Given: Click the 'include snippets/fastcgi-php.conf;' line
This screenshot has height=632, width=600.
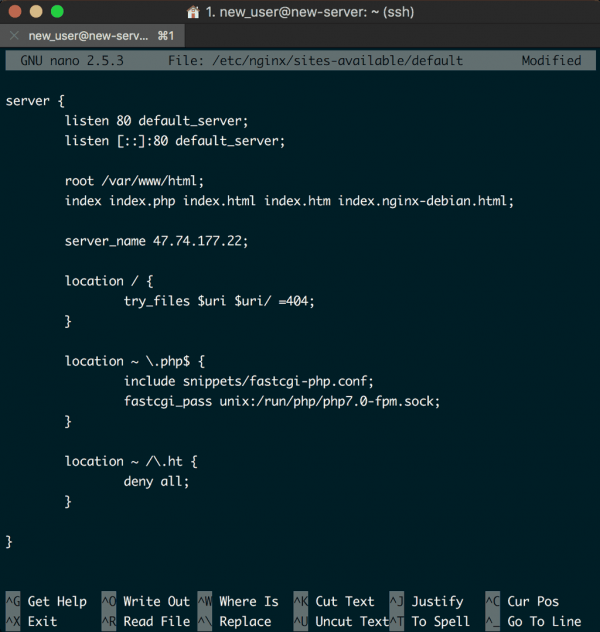Looking at the screenshot, I should (249, 381).
